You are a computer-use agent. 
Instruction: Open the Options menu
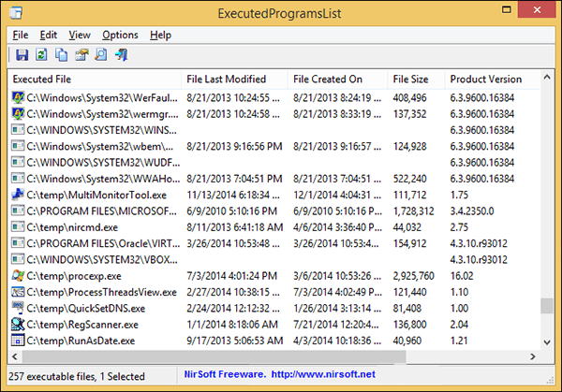point(120,35)
